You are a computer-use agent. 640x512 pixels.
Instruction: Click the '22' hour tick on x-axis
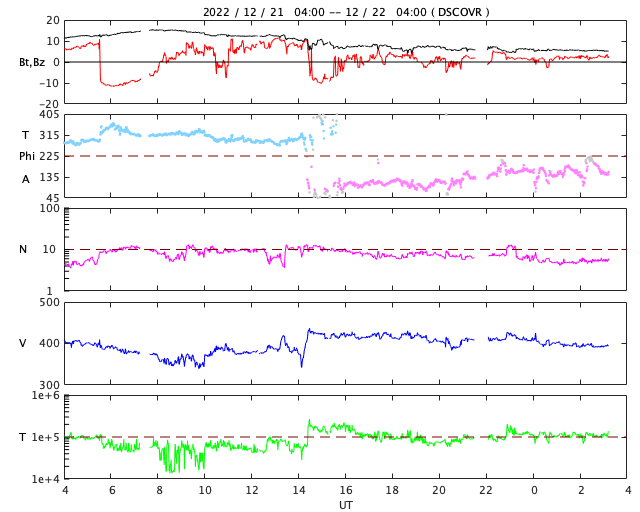pyautogui.click(x=486, y=490)
